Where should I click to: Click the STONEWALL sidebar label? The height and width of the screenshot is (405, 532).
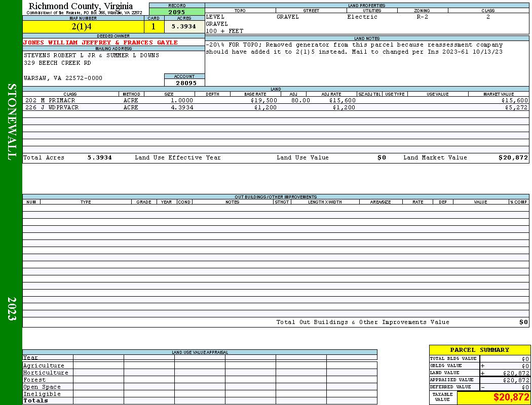click(12, 122)
